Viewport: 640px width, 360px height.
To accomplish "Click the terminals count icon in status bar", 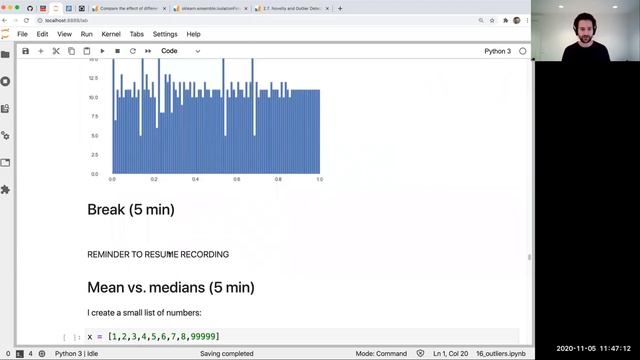I will (x=20, y=354).
